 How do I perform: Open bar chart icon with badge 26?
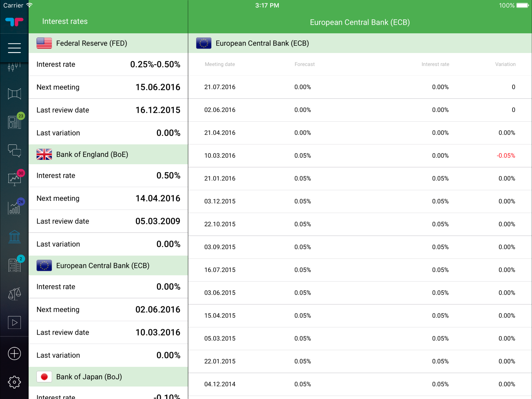coord(14,208)
